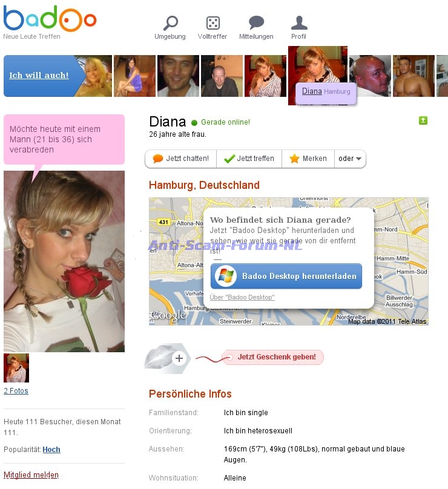Click the Badoo logo

(x=50, y=18)
